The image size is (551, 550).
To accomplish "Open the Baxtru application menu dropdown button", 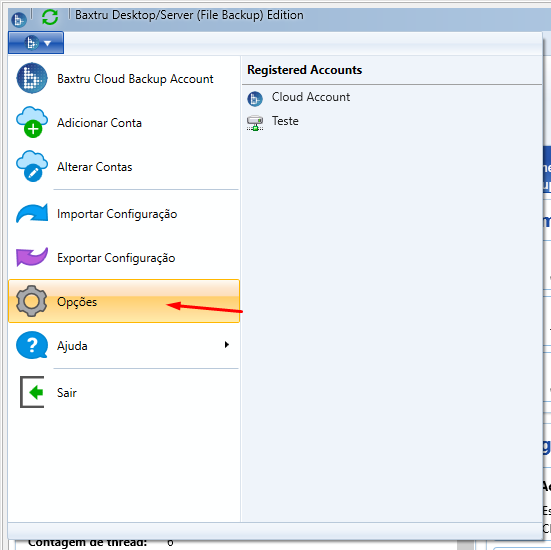I will pyautogui.click(x=36, y=43).
